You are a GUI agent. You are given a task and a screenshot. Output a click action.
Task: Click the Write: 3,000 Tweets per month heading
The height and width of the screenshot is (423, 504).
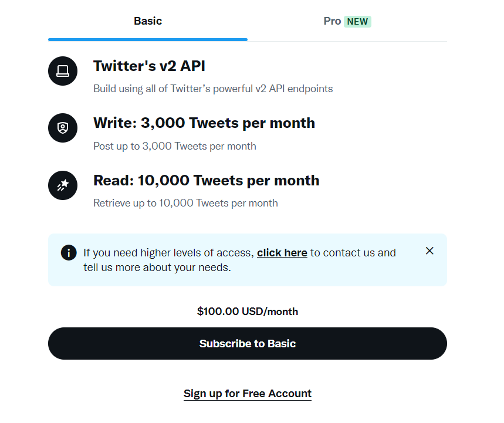pyautogui.click(x=204, y=123)
